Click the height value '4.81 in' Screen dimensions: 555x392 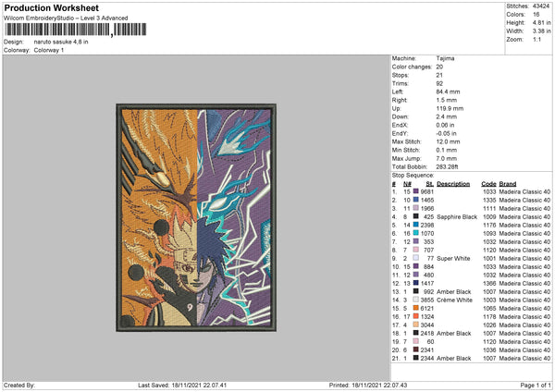tap(541, 22)
